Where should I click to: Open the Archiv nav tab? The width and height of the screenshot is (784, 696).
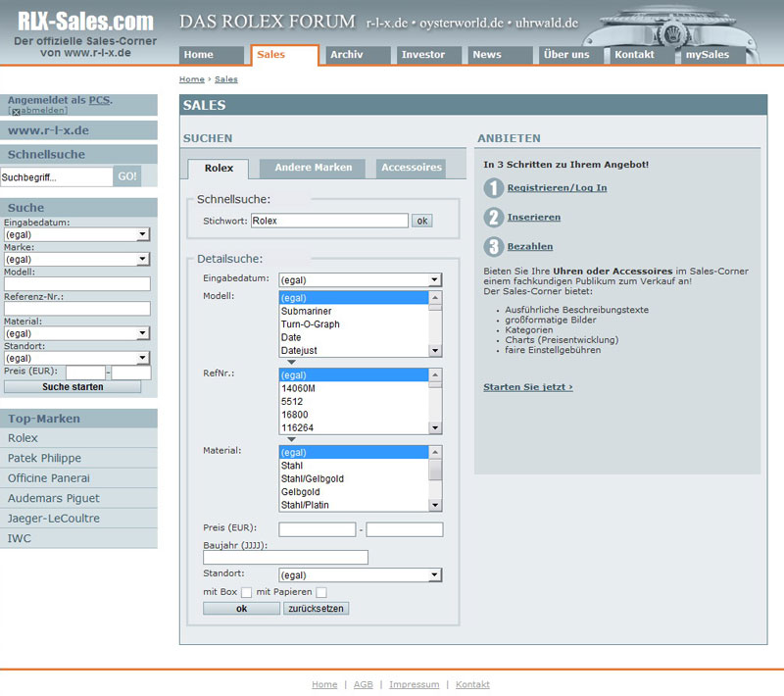pyautogui.click(x=358, y=55)
